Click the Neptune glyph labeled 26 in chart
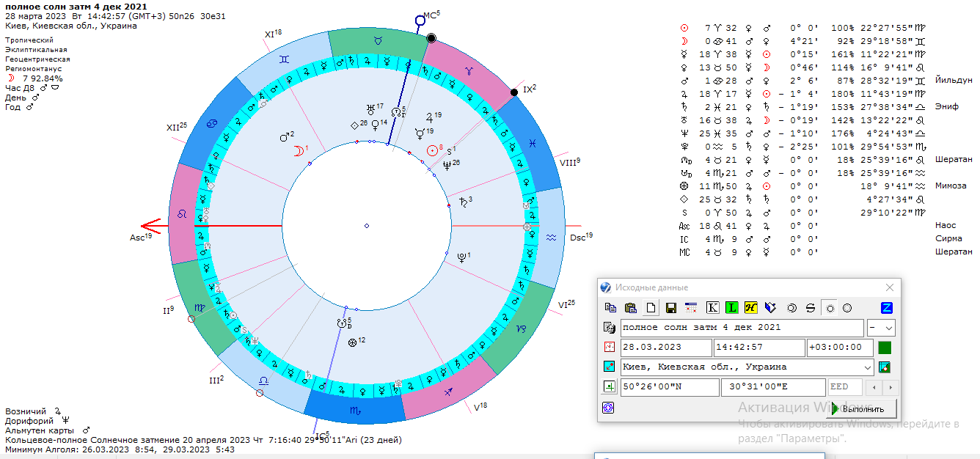 point(447,165)
